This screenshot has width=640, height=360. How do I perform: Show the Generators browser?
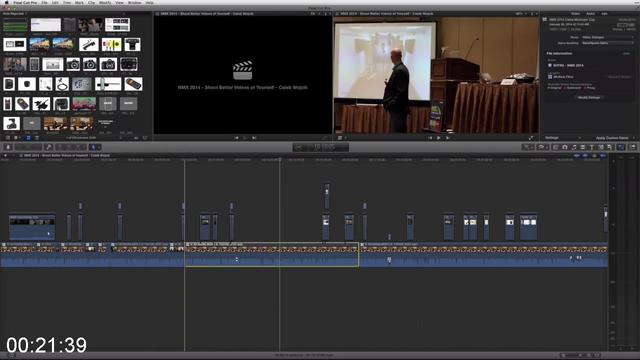coord(601,147)
